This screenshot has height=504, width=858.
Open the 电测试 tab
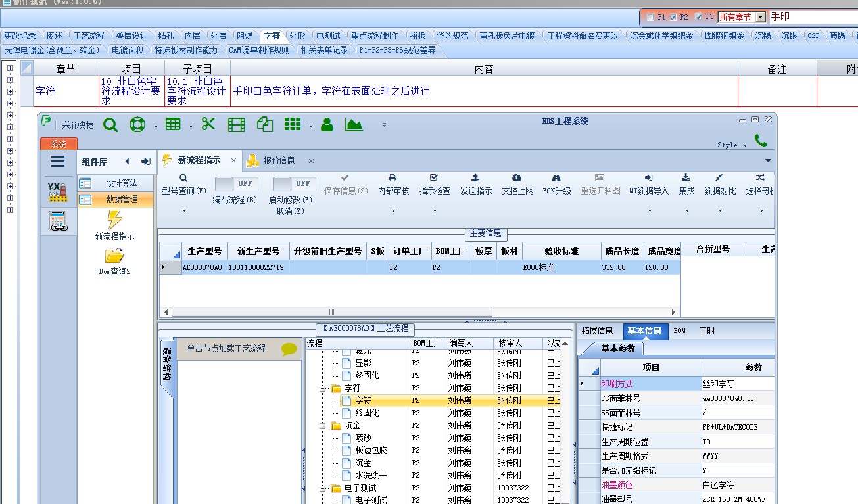point(328,36)
